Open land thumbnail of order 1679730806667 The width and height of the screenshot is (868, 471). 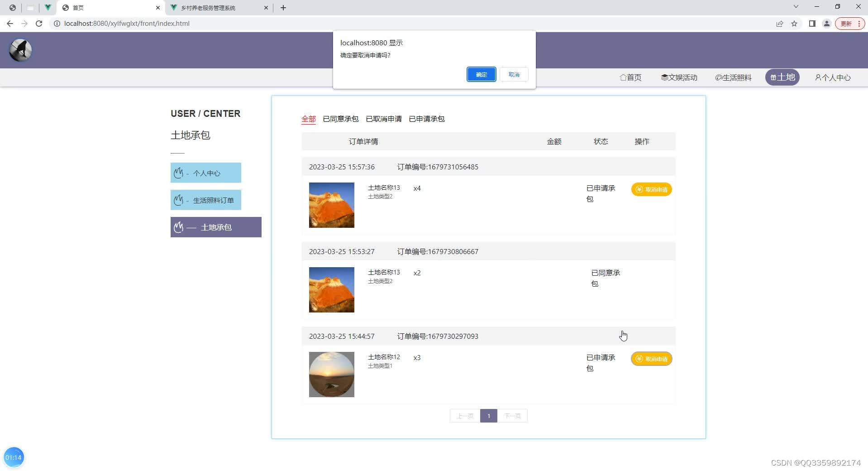[x=332, y=290]
